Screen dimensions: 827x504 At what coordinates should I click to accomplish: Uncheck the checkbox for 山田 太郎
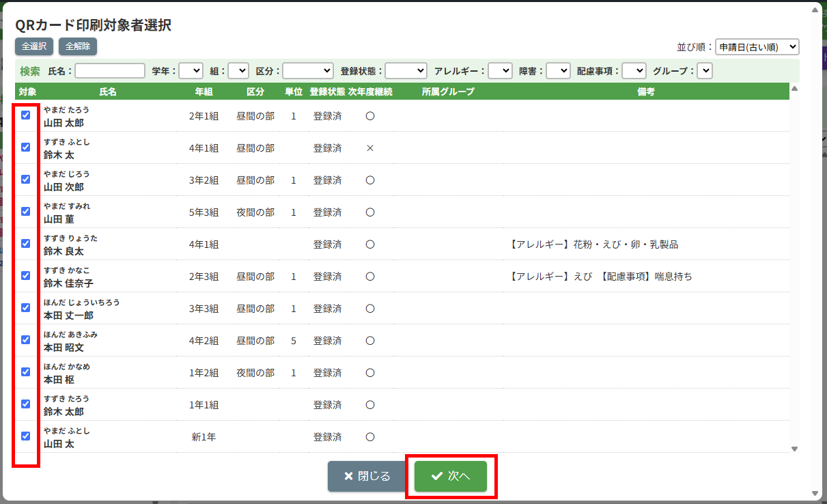click(26, 115)
